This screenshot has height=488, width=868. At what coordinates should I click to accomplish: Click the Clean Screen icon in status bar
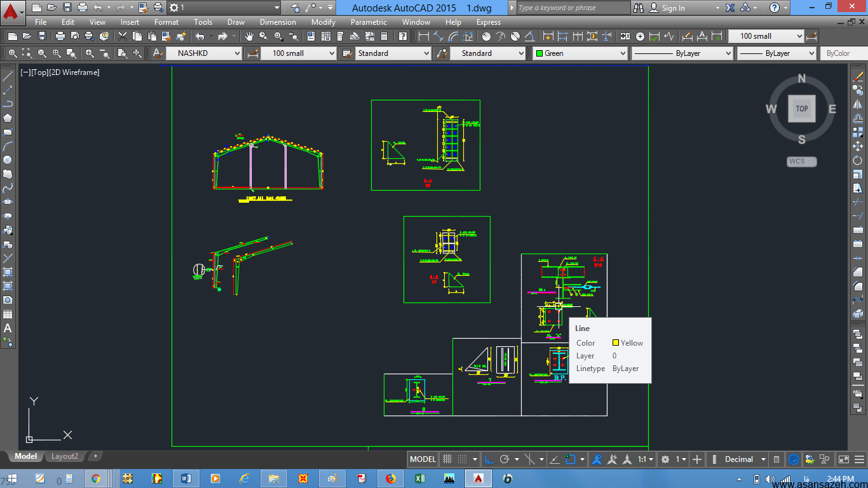point(843,459)
